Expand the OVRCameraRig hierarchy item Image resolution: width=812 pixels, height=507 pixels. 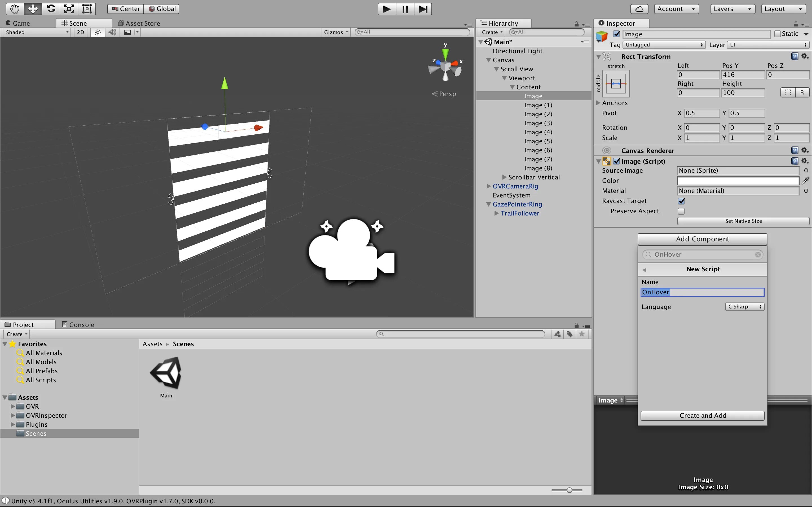(489, 186)
